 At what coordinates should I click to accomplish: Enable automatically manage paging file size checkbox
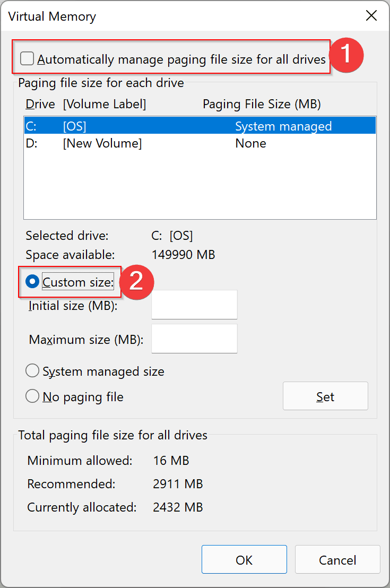27,59
